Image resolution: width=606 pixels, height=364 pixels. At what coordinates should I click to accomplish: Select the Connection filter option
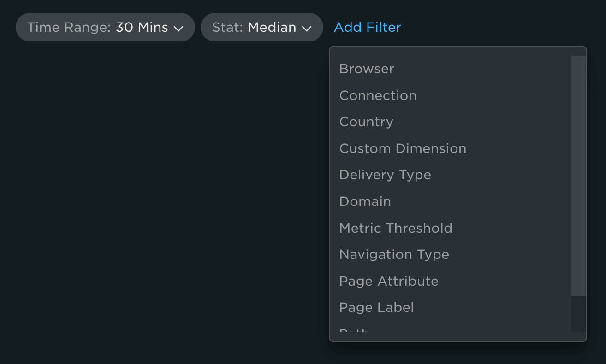[378, 95]
